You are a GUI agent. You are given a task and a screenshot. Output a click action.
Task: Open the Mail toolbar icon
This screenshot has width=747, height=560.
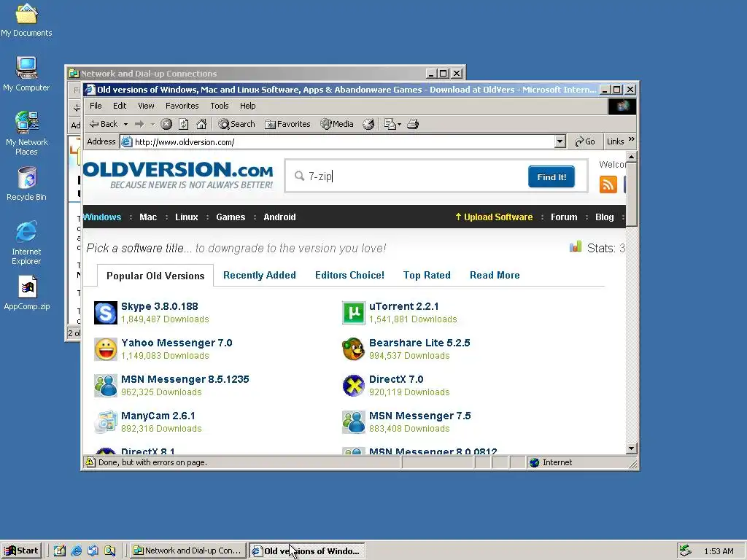pos(392,124)
